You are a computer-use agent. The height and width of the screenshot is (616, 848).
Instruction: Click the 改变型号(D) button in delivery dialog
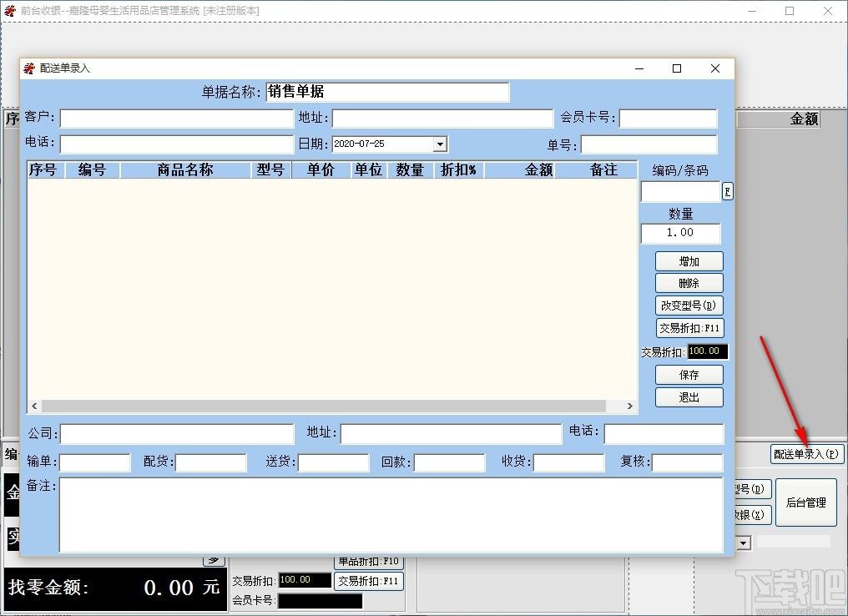click(x=689, y=305)
